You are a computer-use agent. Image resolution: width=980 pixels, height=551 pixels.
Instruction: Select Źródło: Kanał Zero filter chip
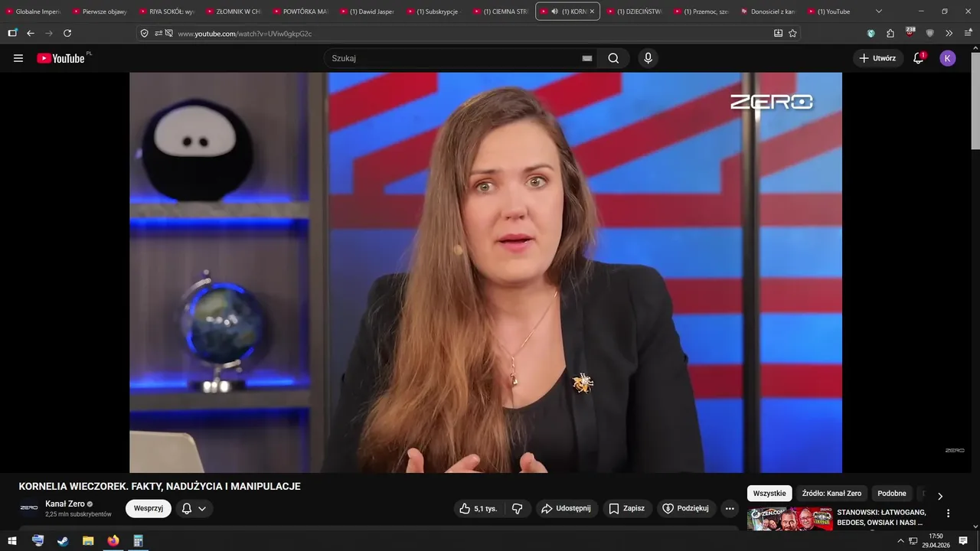click(x=831, y=494)
